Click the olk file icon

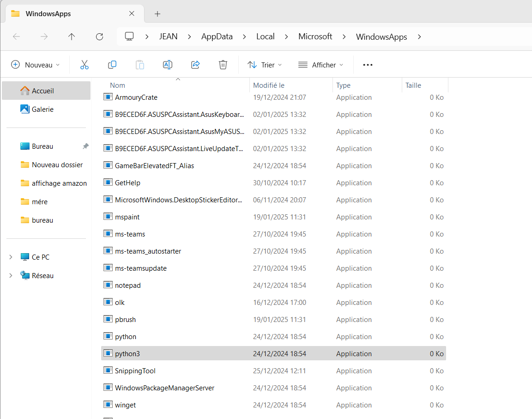(x=108, y=302)
